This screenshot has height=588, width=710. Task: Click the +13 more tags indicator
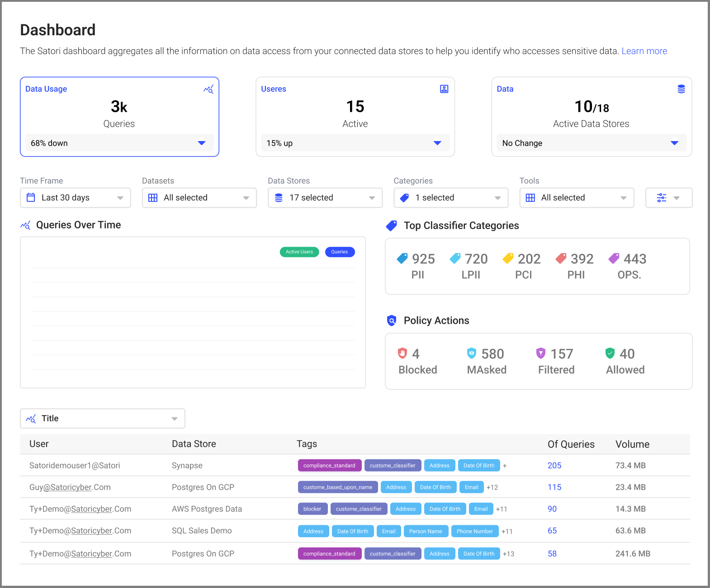(x=508, y=554)
